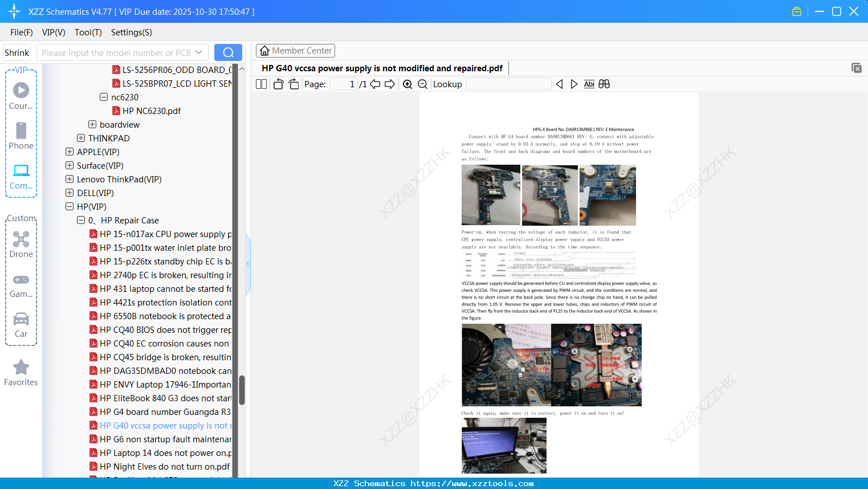868x489 pixels.
Task: Toggle the Abi match-case icon
Action: 589,84
